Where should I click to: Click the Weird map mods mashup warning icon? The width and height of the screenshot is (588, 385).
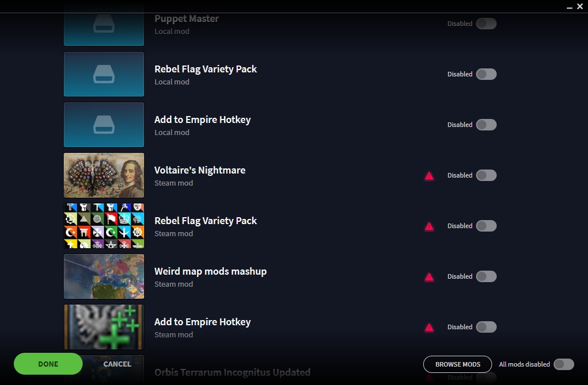point(429,277)
